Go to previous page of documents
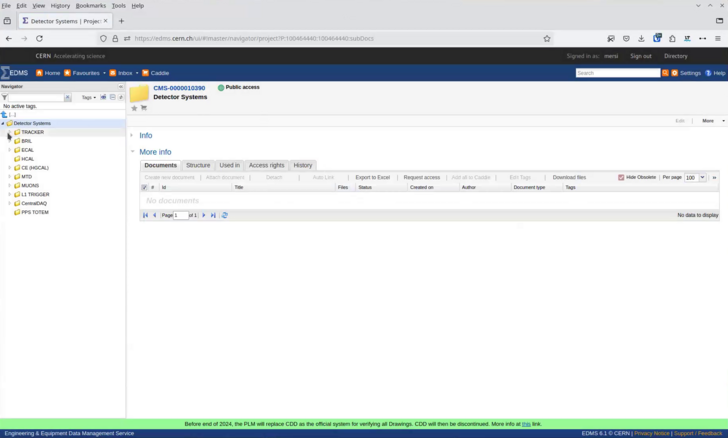 click(x=155, y=215)
